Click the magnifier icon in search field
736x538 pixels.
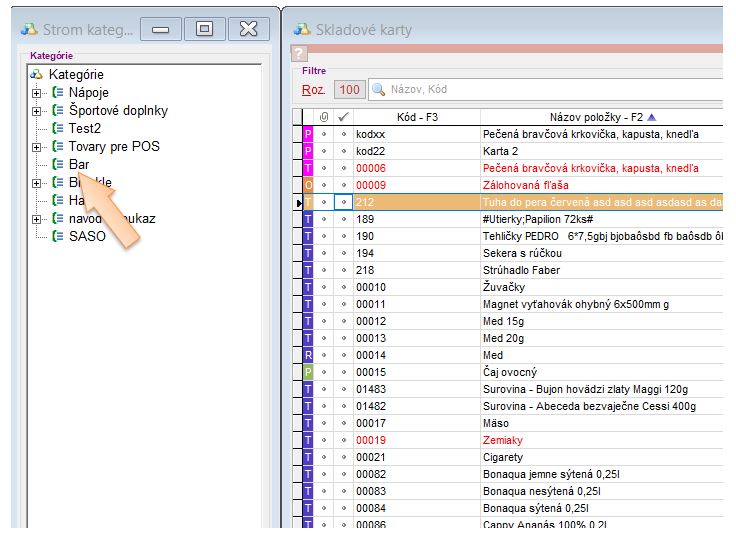(379, 90)
